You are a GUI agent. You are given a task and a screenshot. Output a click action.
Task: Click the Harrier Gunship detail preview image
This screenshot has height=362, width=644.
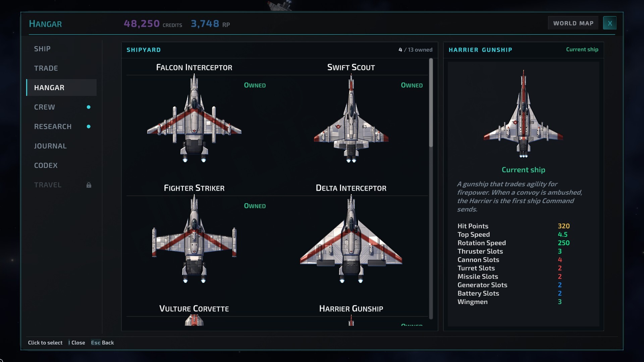523,114
